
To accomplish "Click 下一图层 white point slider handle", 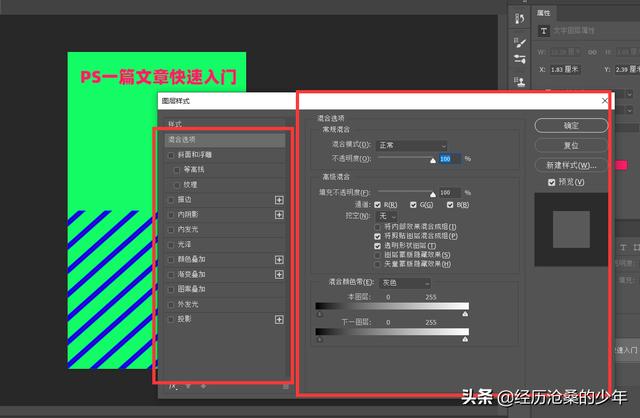I will [465, 339].
